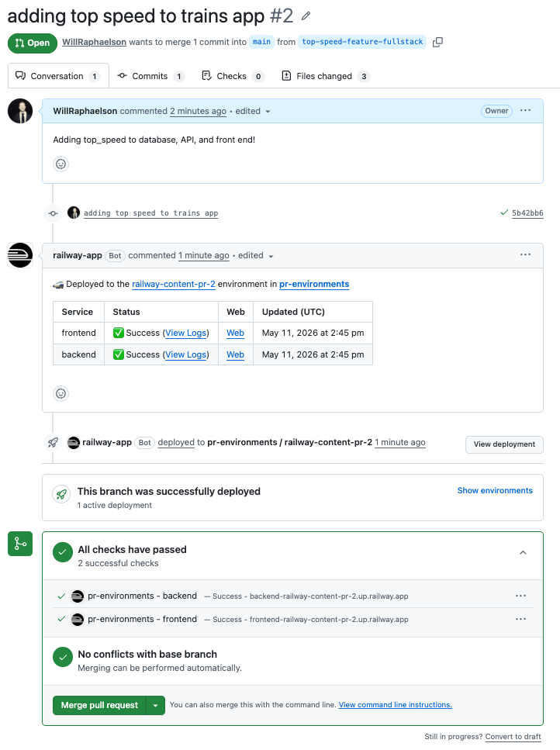Click the small author avatar beside commit message
The width and height of the screenshot is (560, 750).
point(74,213)
